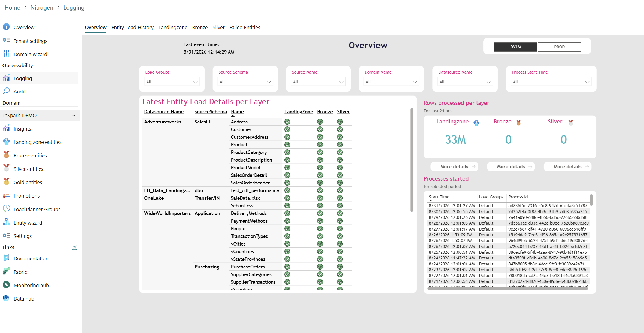Open Gold entities medal icon

coord(6,182)
